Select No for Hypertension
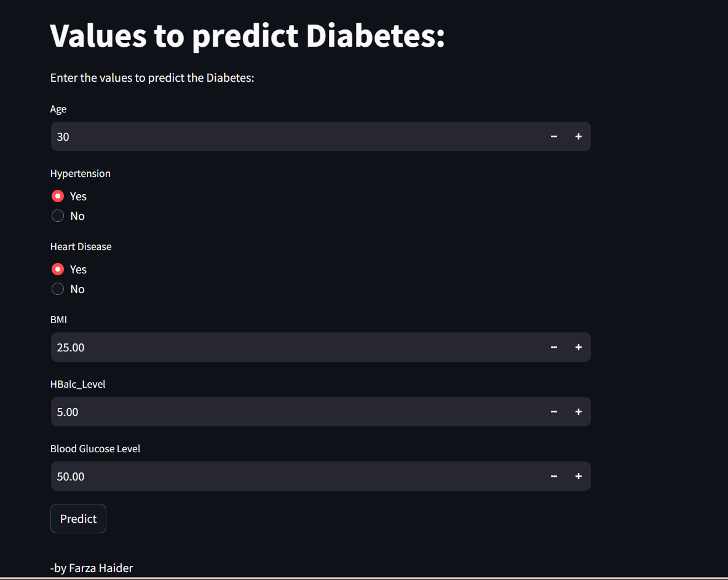This screenshot has height=580, width=728. click(58, 216)
